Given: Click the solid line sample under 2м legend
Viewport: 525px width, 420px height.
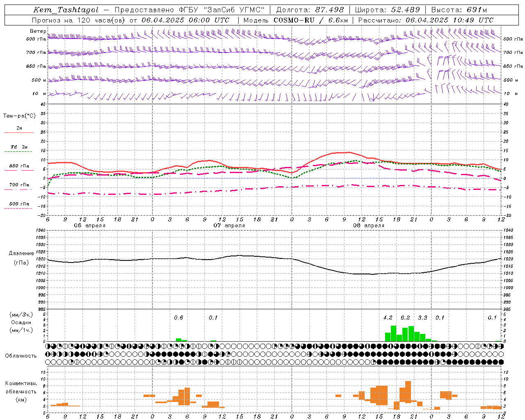Looking at the screenshot, I should point(19,133).
